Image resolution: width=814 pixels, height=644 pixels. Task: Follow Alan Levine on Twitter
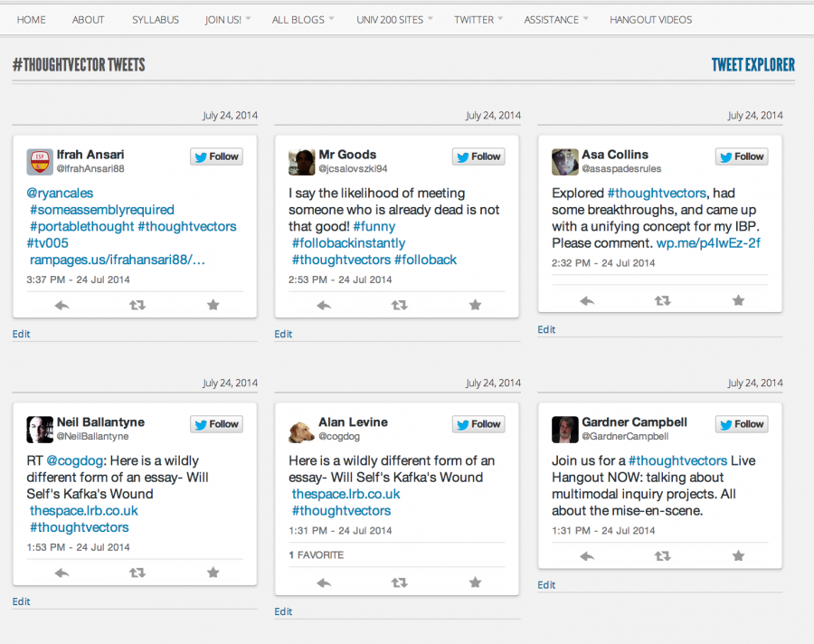click(478, 424)
